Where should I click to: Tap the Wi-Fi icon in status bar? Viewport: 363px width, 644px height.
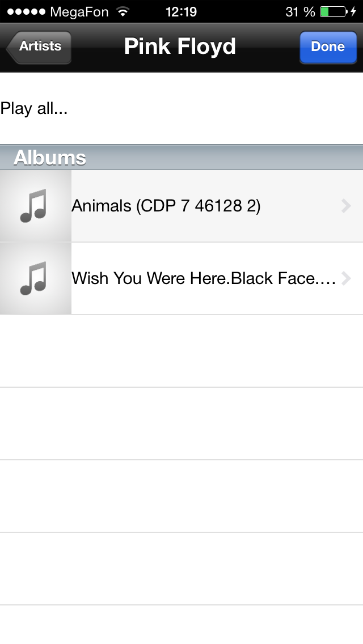pos(122,12)
